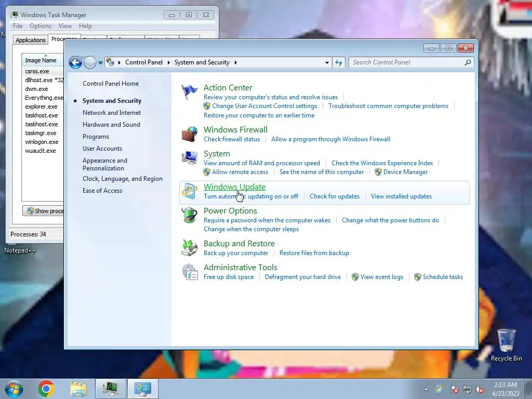Go back with the blue Back arrow
The width and height of the screenshot is (532, 399).
pos(75,62)
